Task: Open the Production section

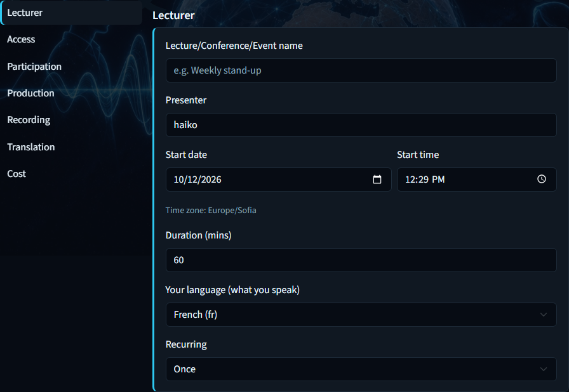Action: pyautogui.click(x=31, y=93)
